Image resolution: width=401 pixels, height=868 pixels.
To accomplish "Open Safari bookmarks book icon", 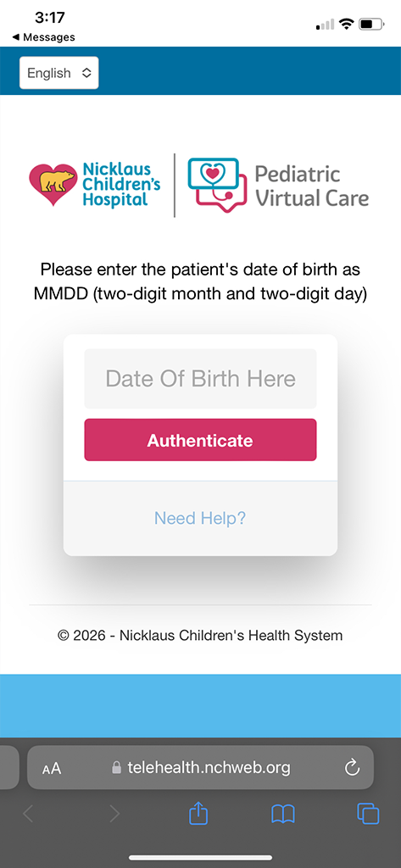I will click(283, 814).
